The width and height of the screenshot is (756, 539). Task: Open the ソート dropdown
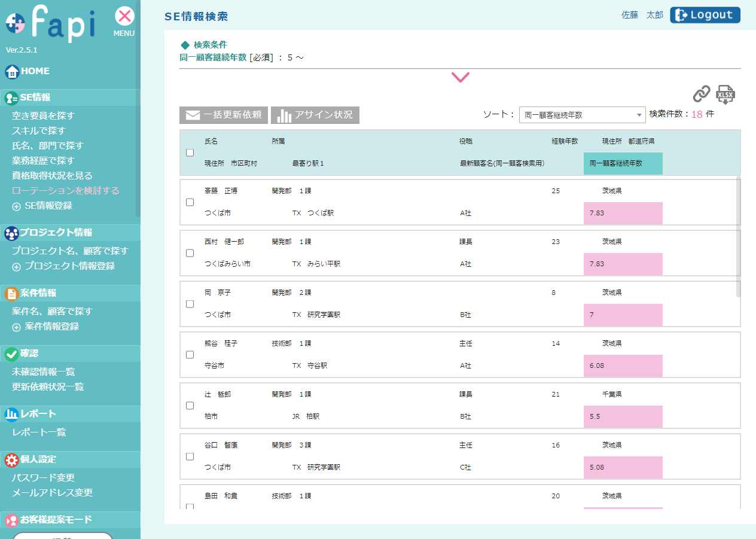tap(582, 115)
